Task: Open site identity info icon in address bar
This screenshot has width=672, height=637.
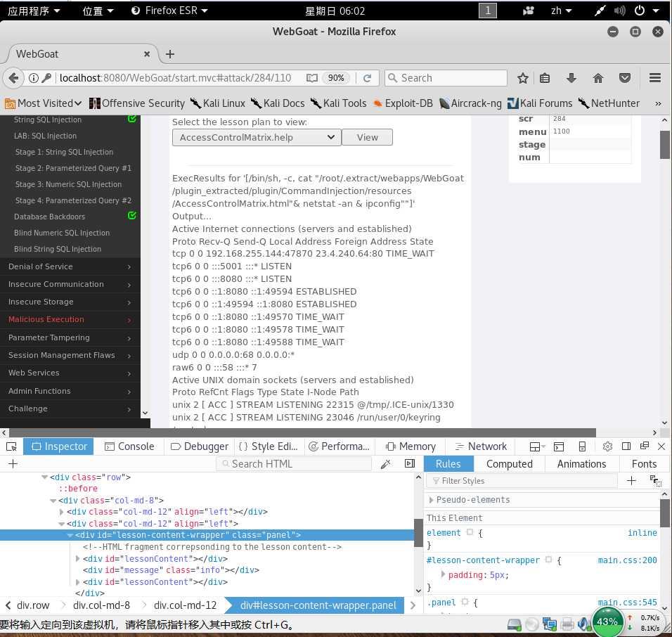Action: point(34,78)
